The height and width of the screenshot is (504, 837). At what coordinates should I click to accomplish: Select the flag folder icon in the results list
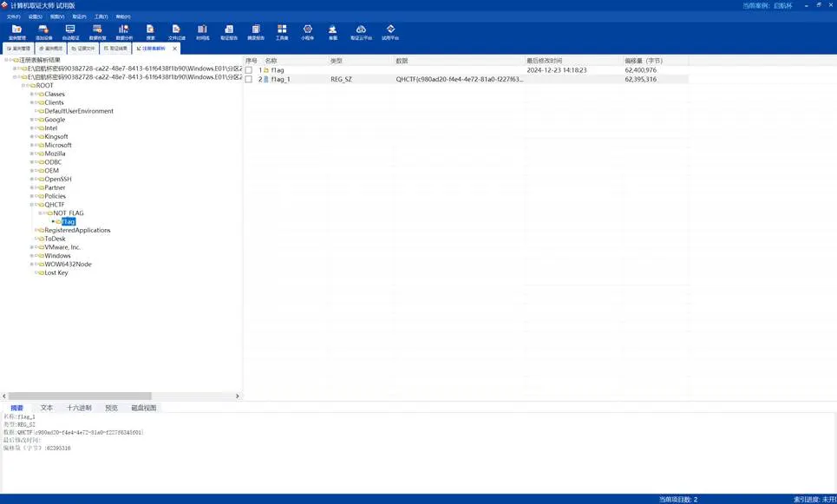(266, 70)
